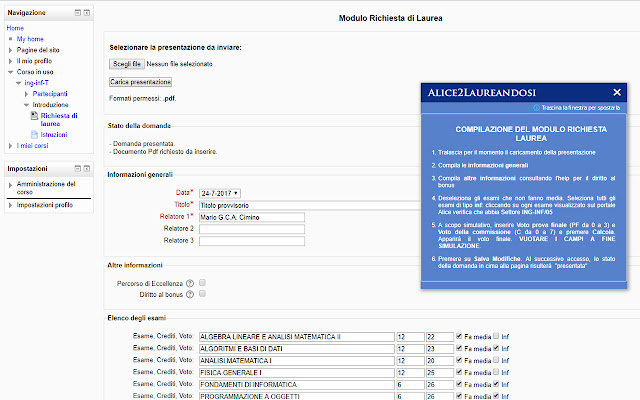Go to Home link in navigation
Viewport: 640px width, 400px height.
point(15,28)
